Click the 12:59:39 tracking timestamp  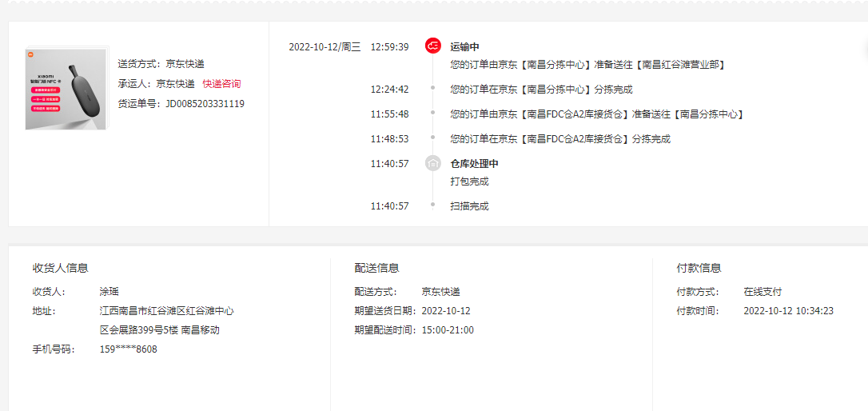(x=390, y=46)
